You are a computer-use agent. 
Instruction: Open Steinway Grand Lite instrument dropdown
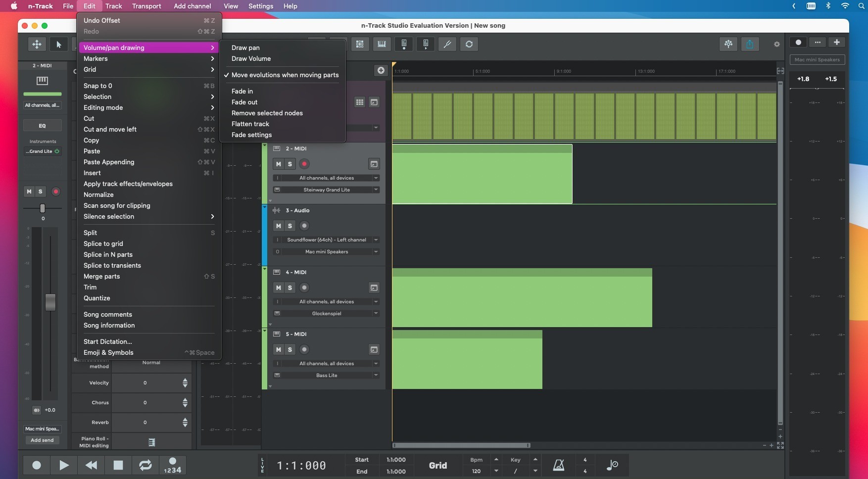tap(327, 190)
